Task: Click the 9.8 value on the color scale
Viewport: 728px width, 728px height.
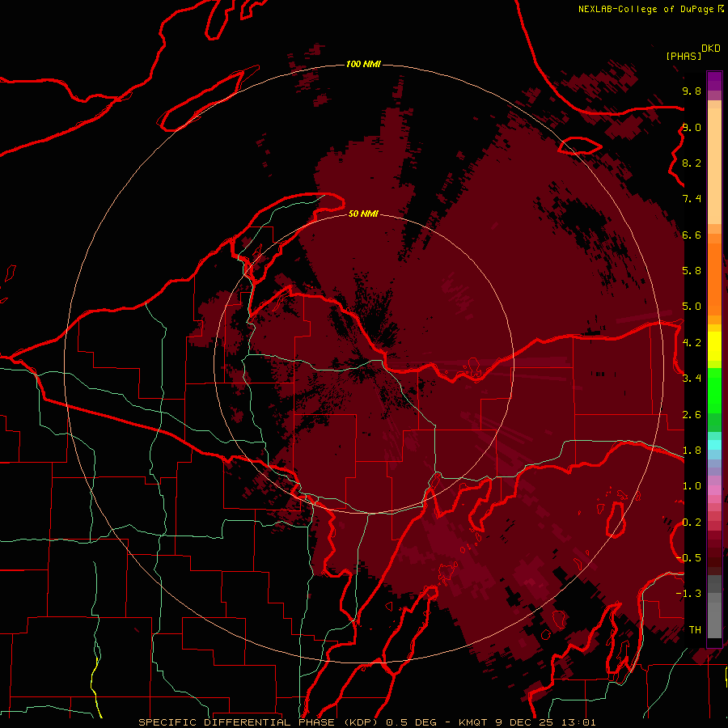Action: tap(692, 91)
